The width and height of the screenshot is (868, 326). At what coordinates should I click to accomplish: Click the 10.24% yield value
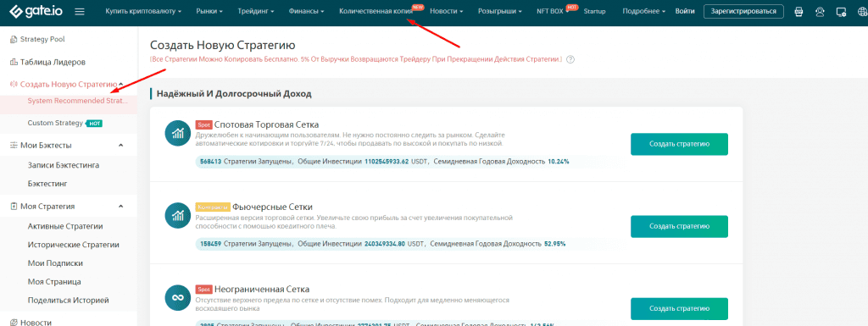(558, 162)
